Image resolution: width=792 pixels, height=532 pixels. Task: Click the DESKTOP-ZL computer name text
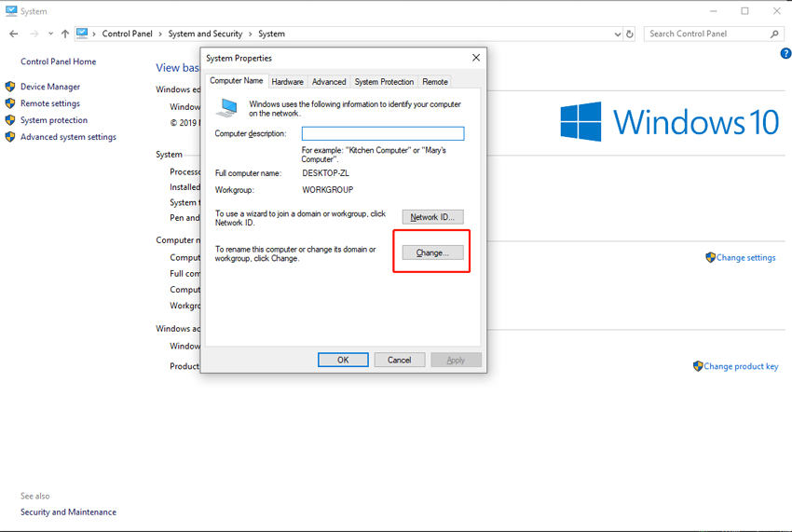pyautogui.click(x=326, y=172)
